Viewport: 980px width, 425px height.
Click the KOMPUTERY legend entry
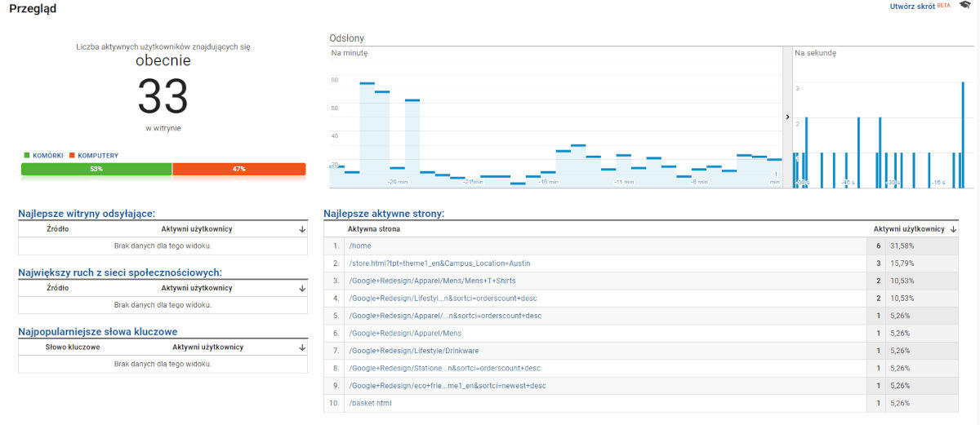point(94,155)
